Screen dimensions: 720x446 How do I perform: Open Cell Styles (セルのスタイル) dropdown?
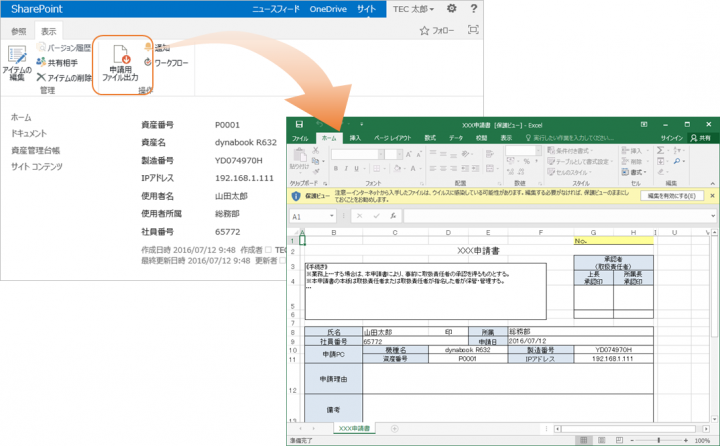tap(569, 172)
